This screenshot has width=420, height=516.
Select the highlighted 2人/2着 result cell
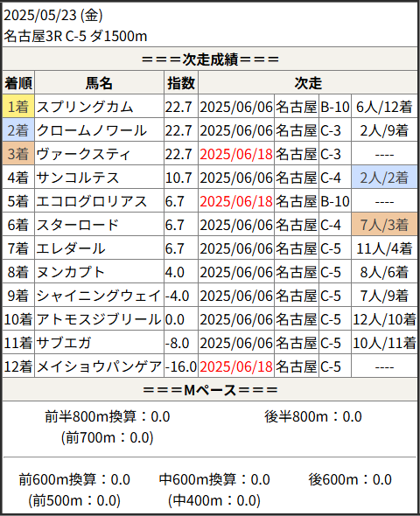[x=384, y=178]
